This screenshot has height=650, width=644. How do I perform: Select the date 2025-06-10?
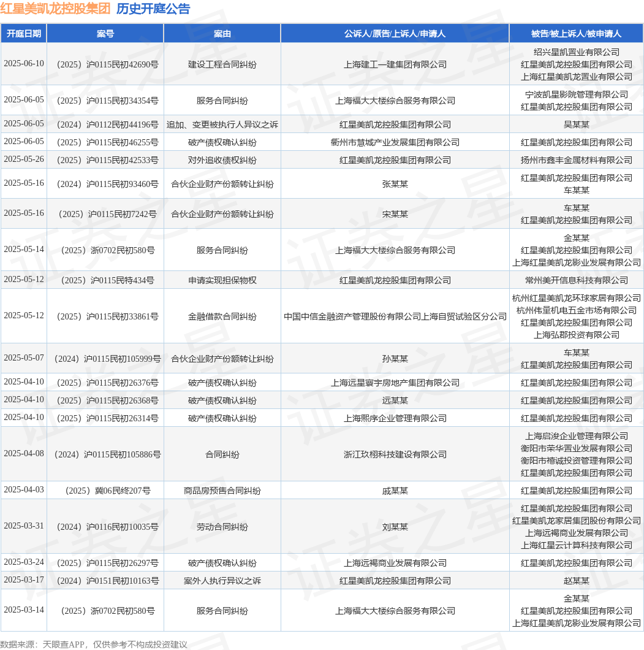24,63
